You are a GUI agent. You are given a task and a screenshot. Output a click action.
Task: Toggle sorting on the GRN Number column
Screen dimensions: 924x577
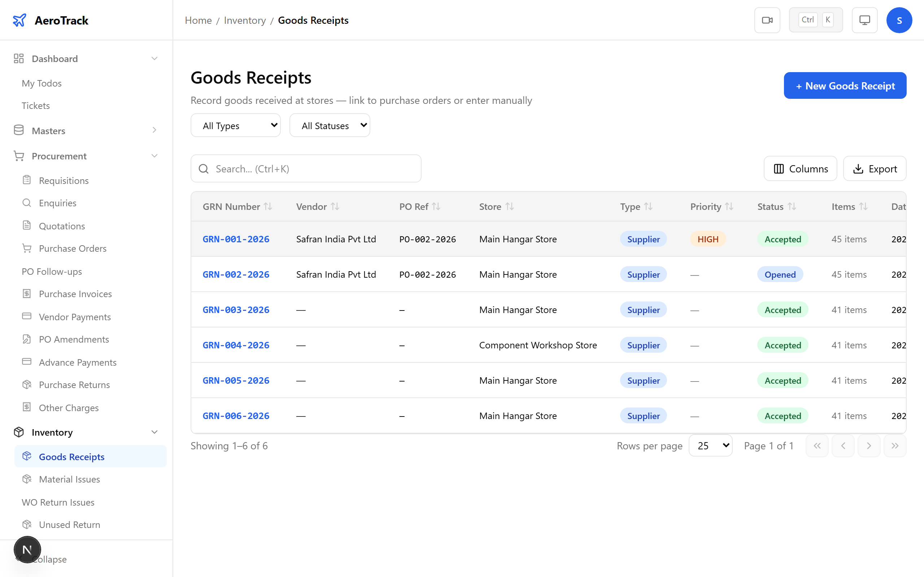click(269, 206)
